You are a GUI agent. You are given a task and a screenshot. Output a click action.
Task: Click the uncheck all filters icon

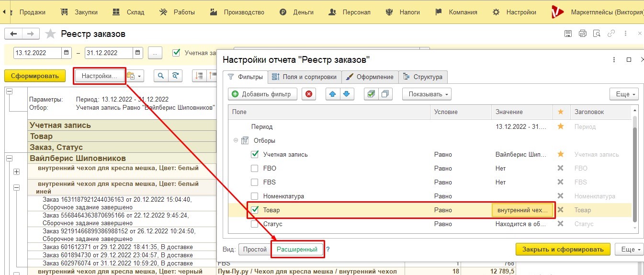[x=385, y=94]
